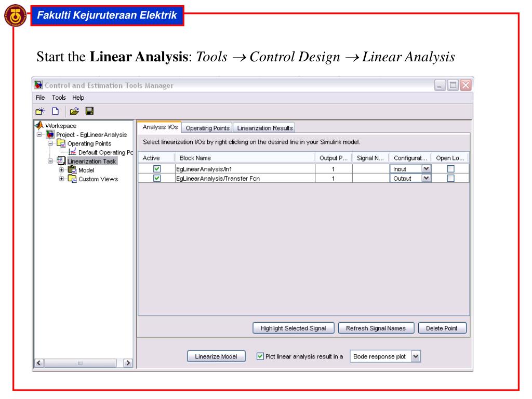This screenshot has width=532, height=399.
Task: Click the Block Name column header
Action: [244, 158]
